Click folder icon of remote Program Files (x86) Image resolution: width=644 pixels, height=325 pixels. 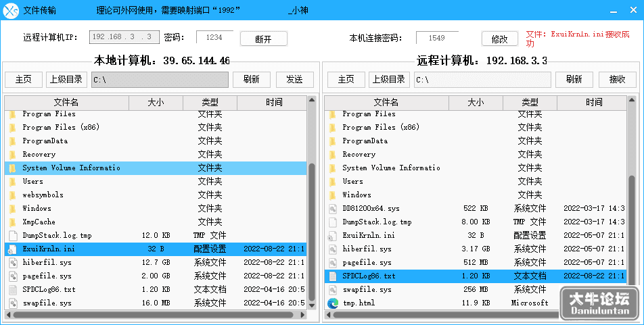click(333, 128)
